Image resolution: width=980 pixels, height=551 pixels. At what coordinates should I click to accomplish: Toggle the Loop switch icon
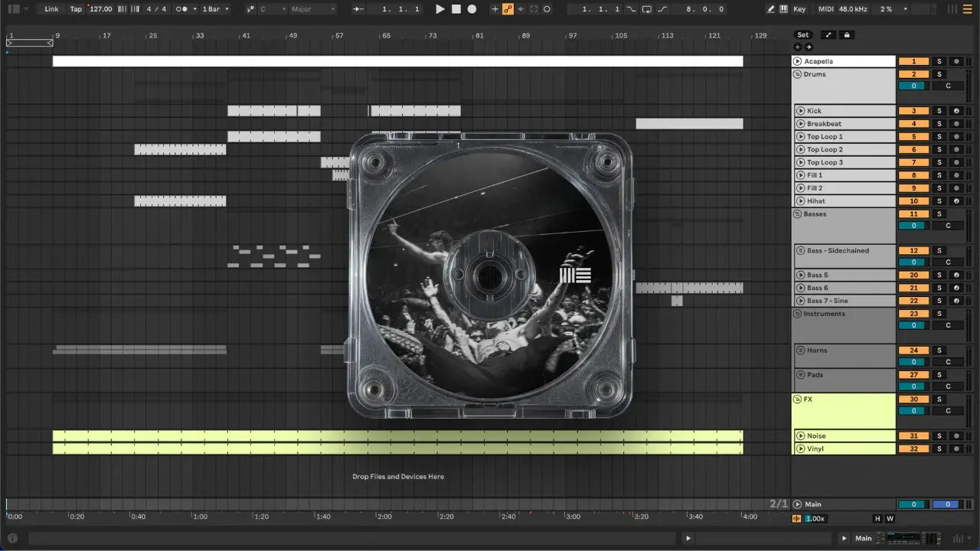coord(647,9)
